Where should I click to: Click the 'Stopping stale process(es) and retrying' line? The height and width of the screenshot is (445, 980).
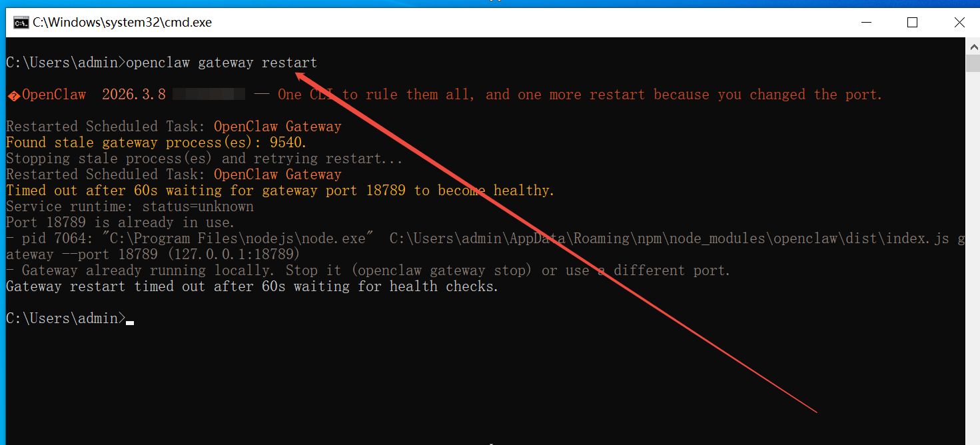[x=204, y=159]
